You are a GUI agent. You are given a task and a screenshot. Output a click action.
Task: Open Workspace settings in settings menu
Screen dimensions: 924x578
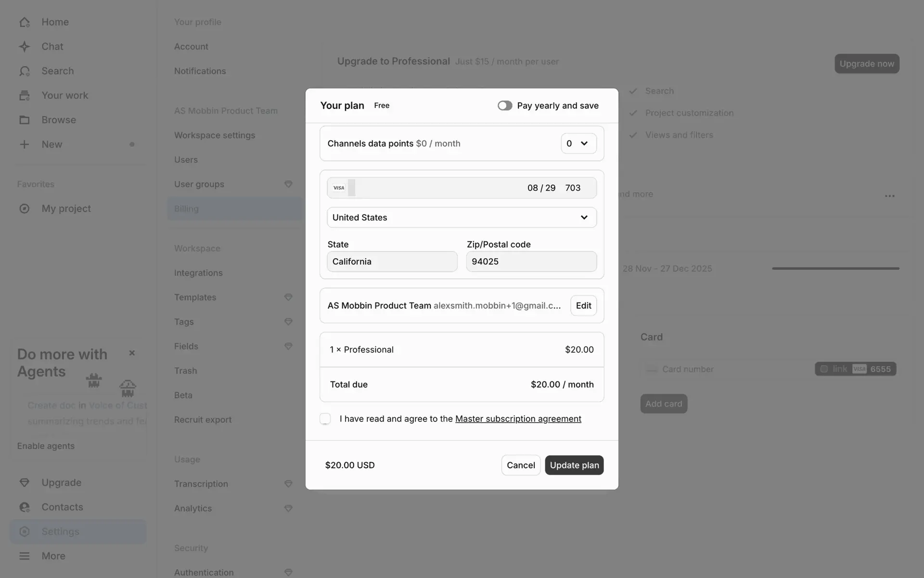(215, 135)
